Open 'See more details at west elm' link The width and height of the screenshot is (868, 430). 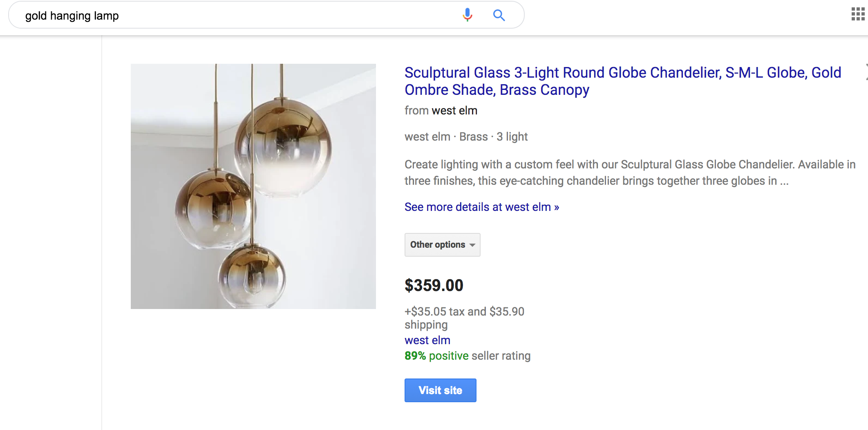coord(481,207)
